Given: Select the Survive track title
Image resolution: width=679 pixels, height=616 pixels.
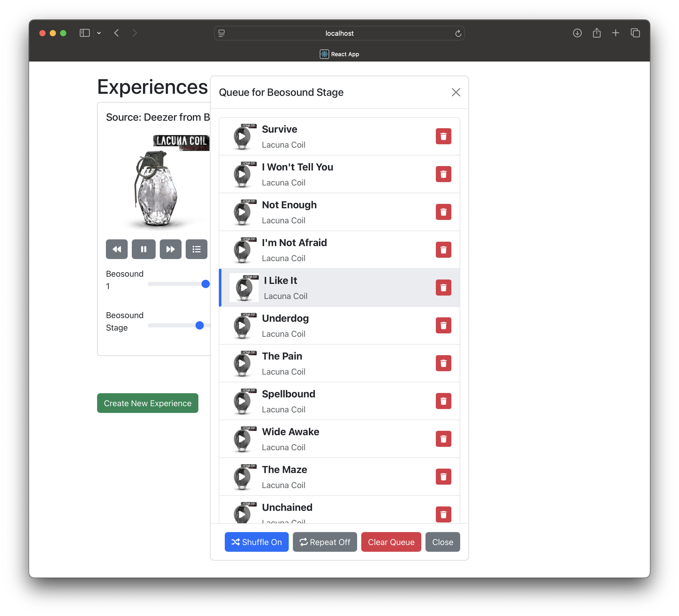Looking at the screenshot, I should (279, 129).
